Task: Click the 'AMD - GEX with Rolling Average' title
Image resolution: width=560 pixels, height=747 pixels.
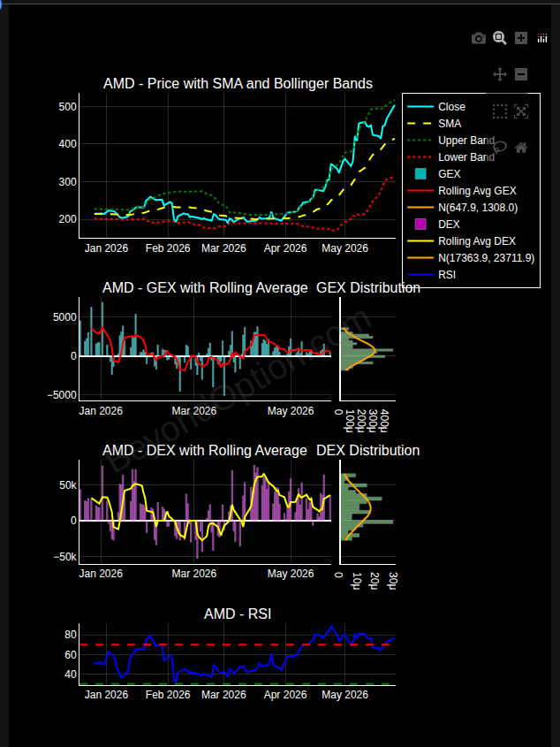Action: (205, 288)
